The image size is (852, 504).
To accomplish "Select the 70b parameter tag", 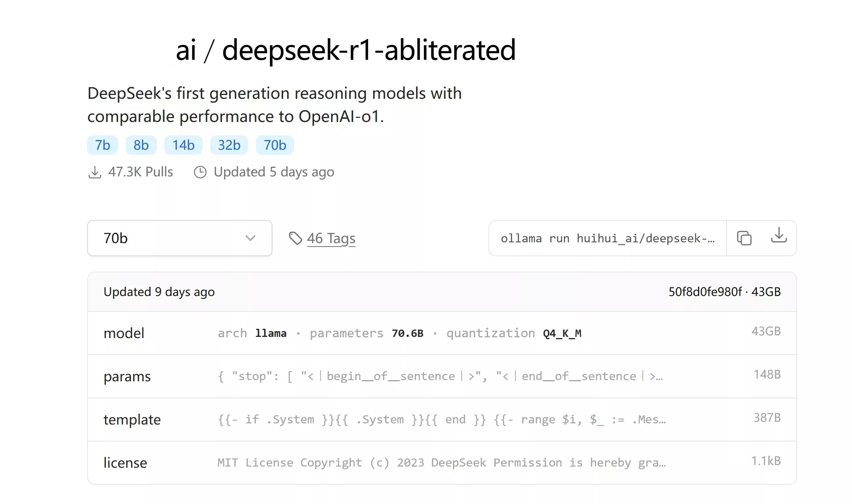I will coord(274,145).
